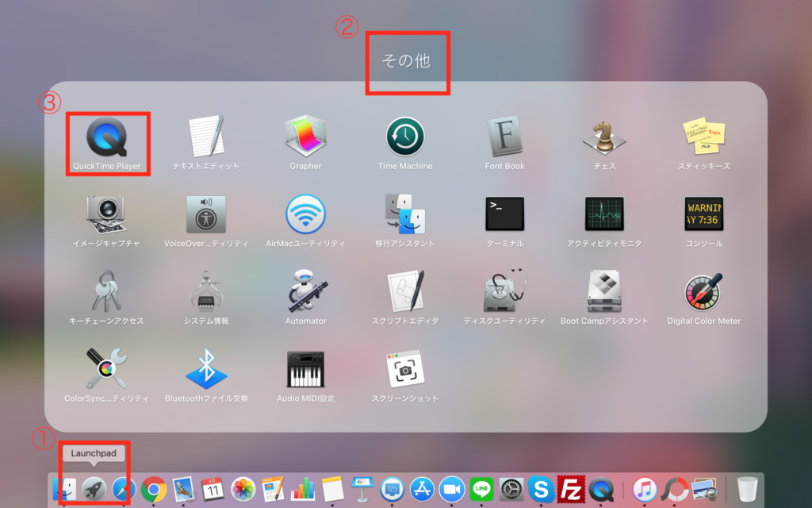The image size is (812, 508).
Task: Launch Font Book
Action: (505, 137)
